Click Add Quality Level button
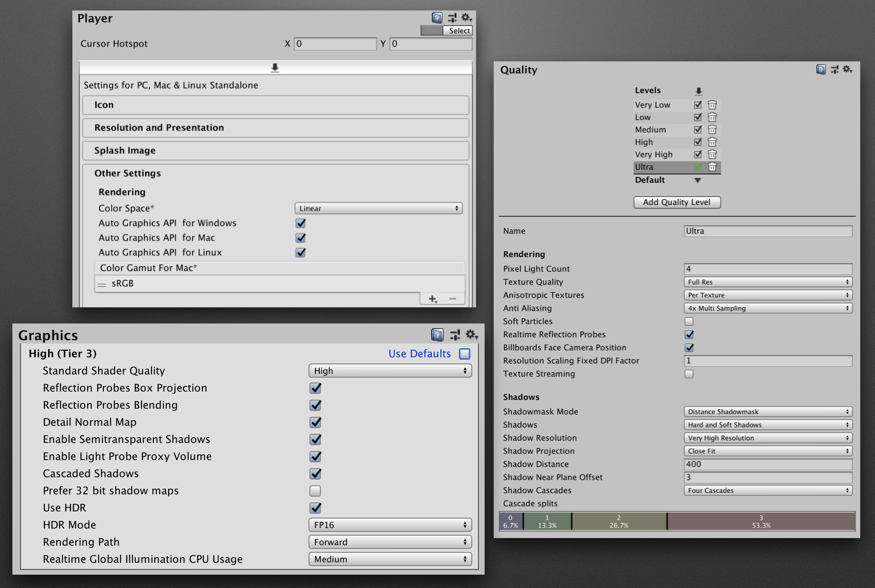 coord(677,202)
